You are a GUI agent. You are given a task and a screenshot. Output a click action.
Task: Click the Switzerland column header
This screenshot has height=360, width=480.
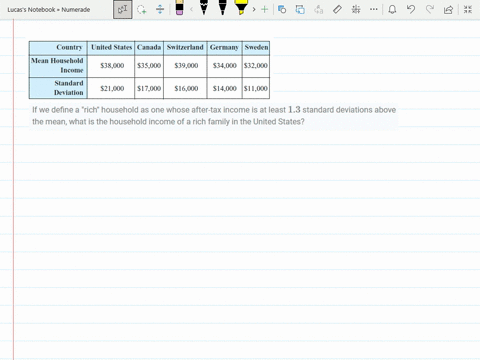[185, 48]
